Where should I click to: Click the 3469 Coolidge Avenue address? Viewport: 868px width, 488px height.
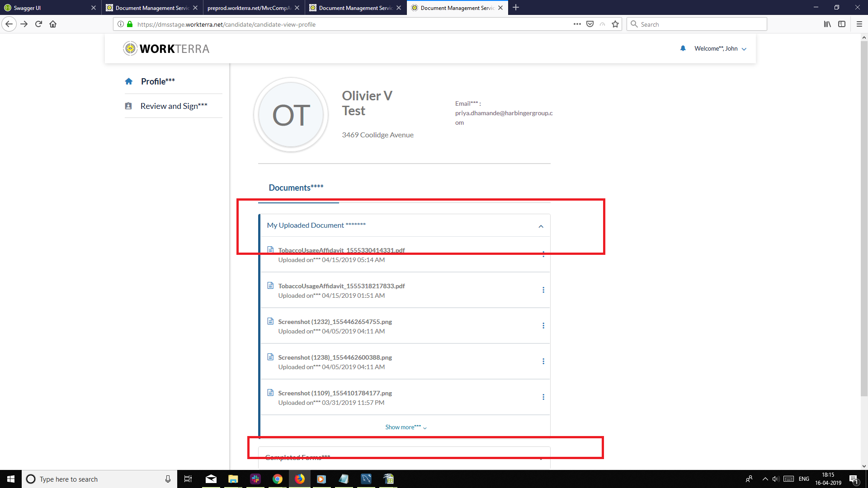pos(377,135)
